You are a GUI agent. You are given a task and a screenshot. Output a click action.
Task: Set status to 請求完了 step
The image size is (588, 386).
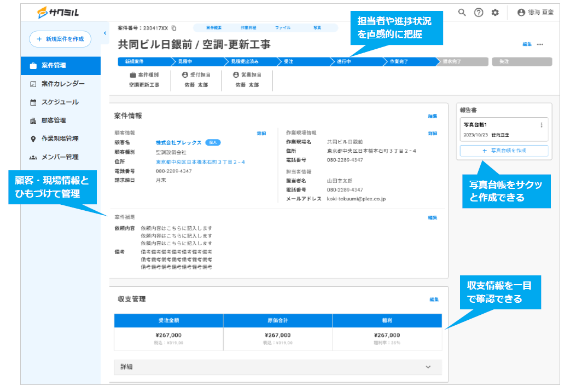[x=463, y=61]
